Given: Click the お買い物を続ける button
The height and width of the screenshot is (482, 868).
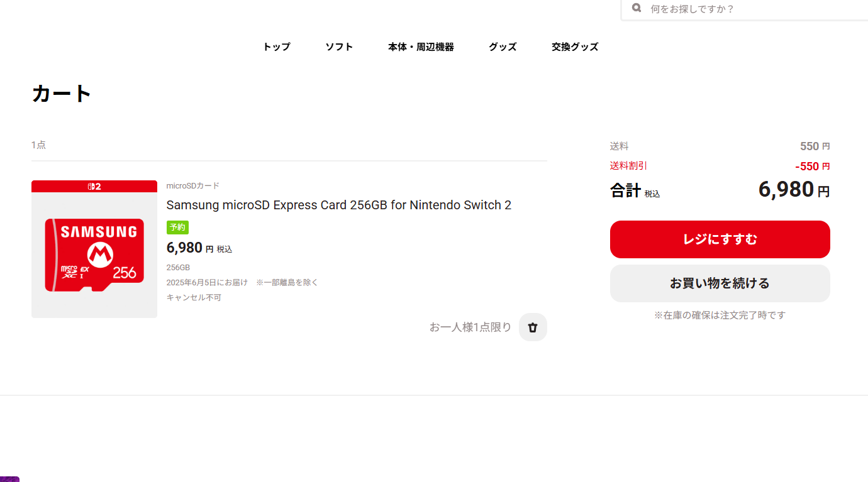Looking at the screenshot, I should coord(720,283).
